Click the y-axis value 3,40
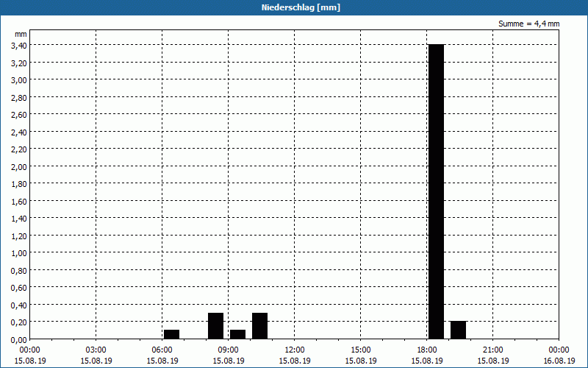588x368 pixels. pos(19,46)
